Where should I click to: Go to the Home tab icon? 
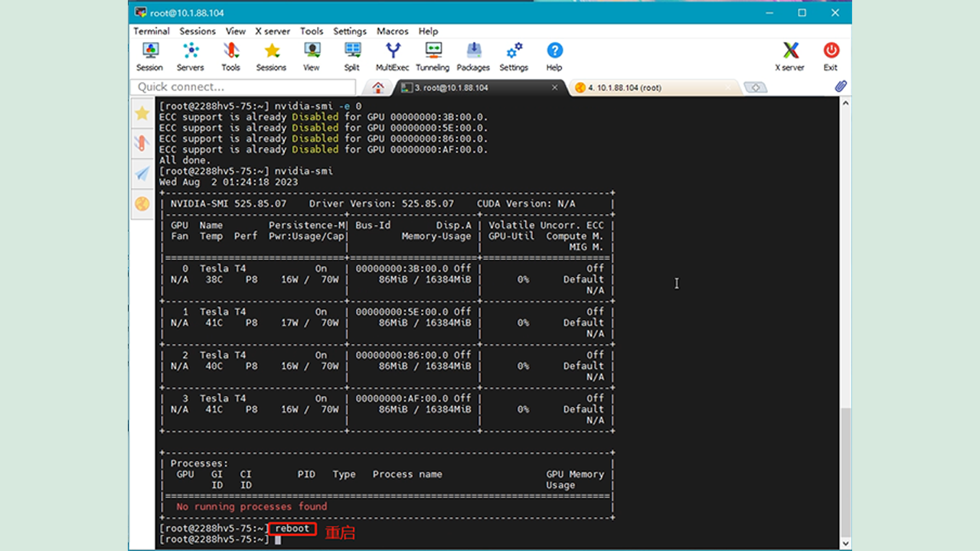pyautogui.click(x=378, y=87)
